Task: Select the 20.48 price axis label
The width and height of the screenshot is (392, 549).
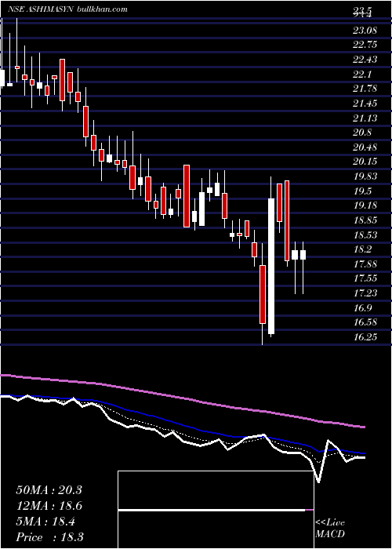Action: pos(365,147)
